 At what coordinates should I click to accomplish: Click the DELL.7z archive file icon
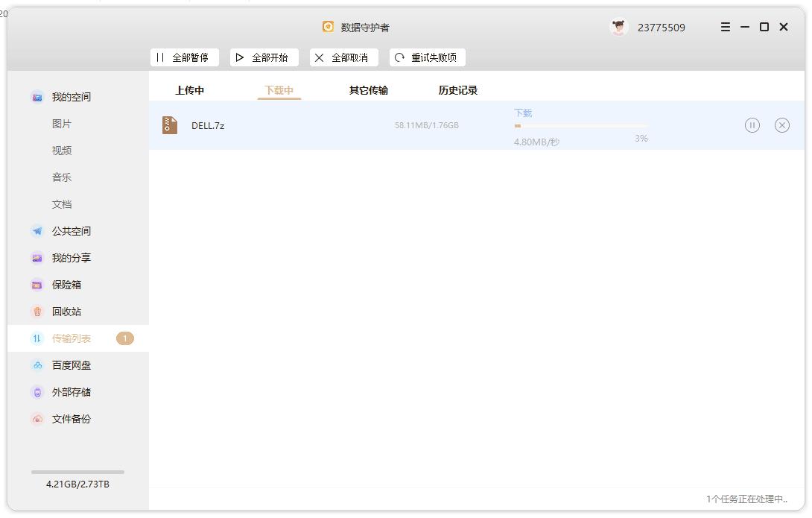169,124
